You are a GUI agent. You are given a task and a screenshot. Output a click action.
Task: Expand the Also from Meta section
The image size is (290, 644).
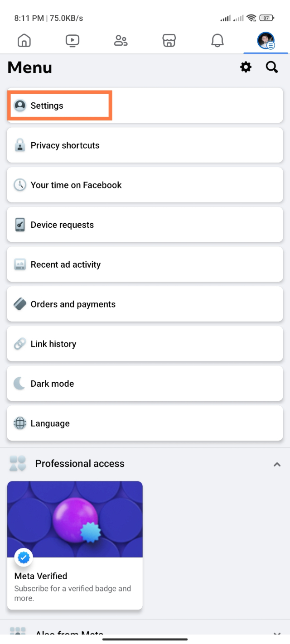pos(277,634)
